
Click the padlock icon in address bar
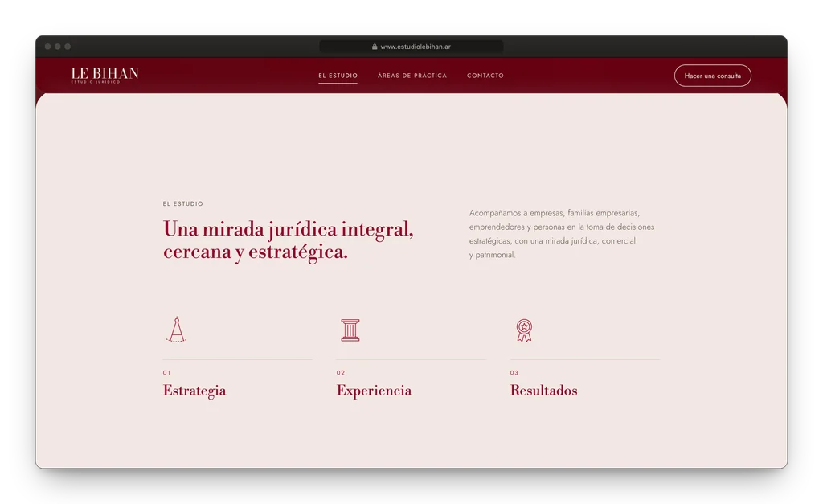pyautogui.click(x=375, y=47)
